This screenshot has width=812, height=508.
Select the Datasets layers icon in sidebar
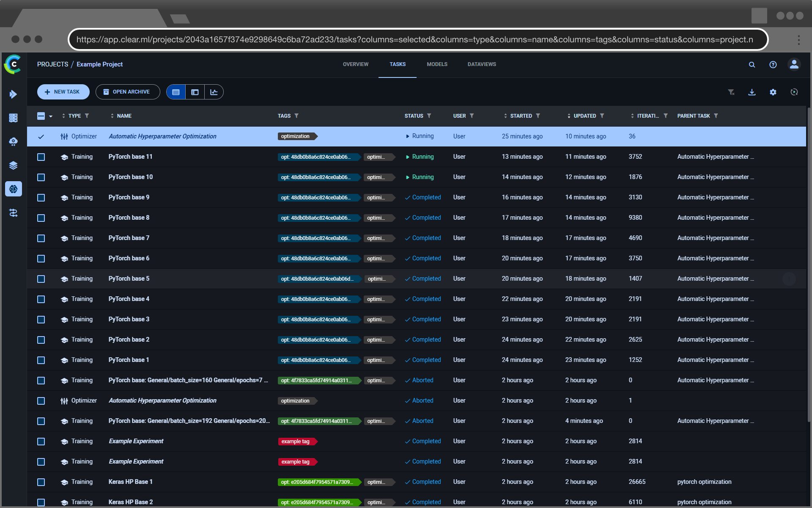[x=13, y=165]
